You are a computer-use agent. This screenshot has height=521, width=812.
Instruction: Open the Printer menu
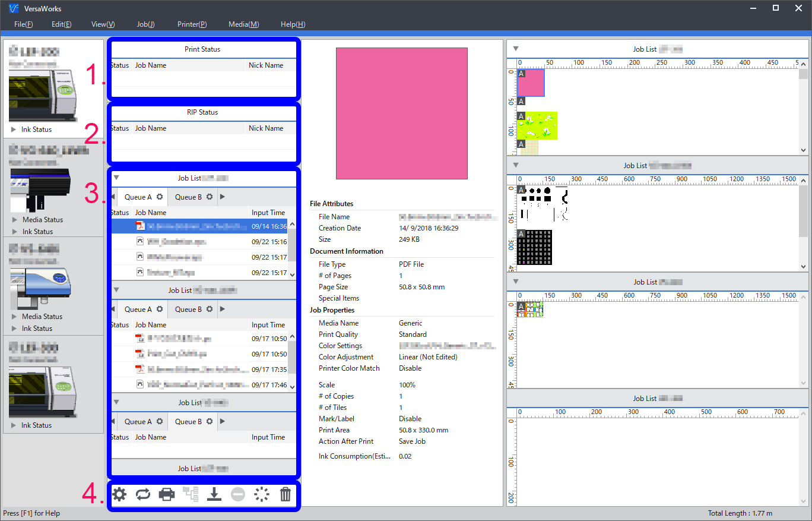[x=192, y=24]
